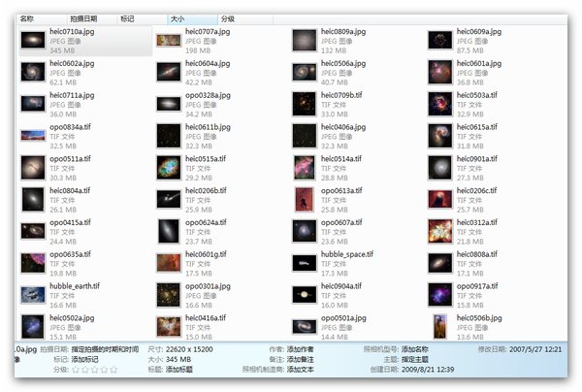
Task: Select the heic0710a.jpg galaxy thumbnail
Action: [x=33, y=40]
